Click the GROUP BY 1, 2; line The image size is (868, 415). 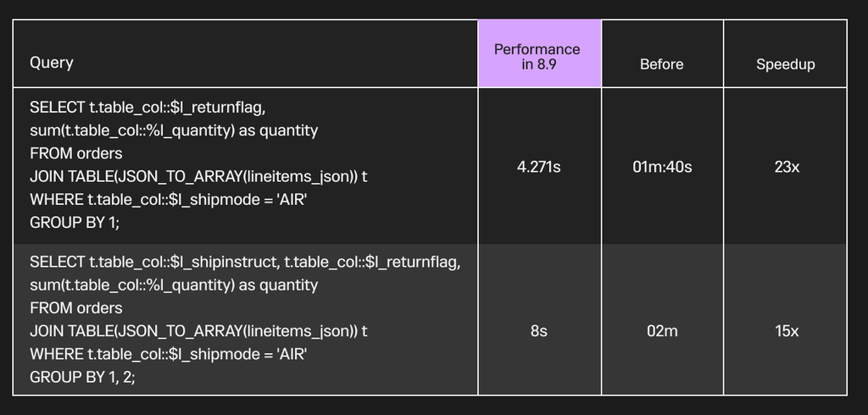[x=82, y=378]
